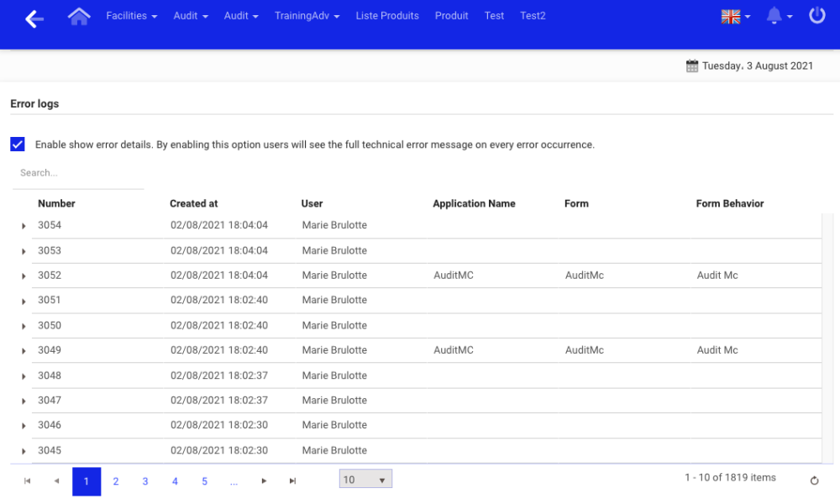Select timestamp 02/08/2021 18:02:37 in row 3048
The image size is (840, 504).
tap(219, 375)
